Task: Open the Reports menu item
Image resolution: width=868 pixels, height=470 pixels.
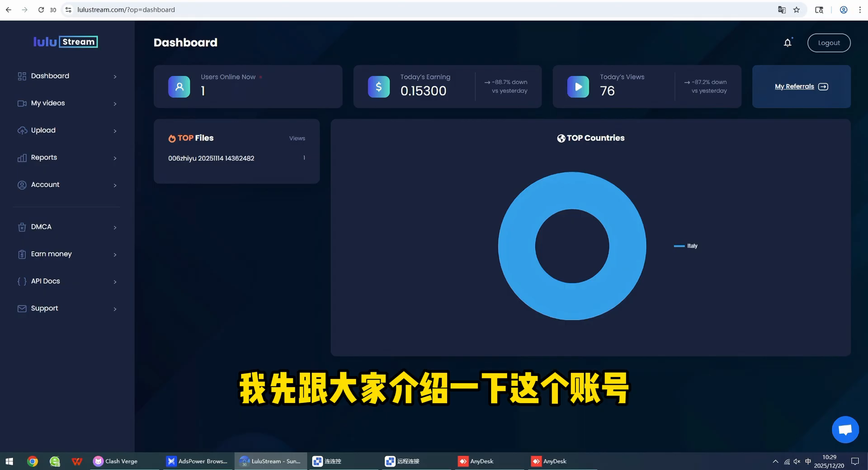Action: coord(67,157)
